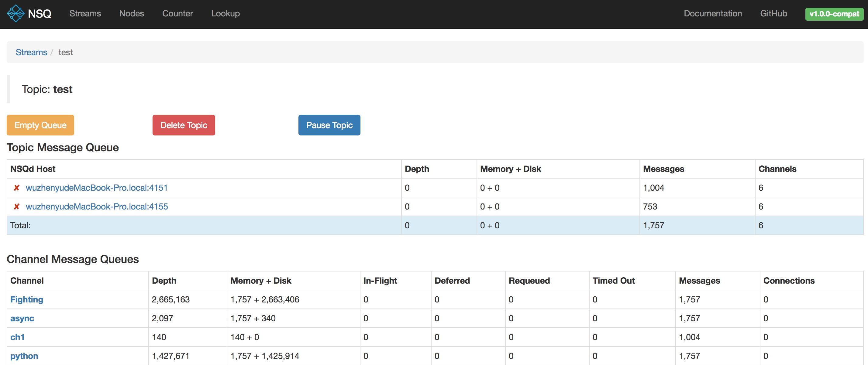Click the Pause Topic button
Viewport: 868px width, 365px height.
(x=329, y=125)
